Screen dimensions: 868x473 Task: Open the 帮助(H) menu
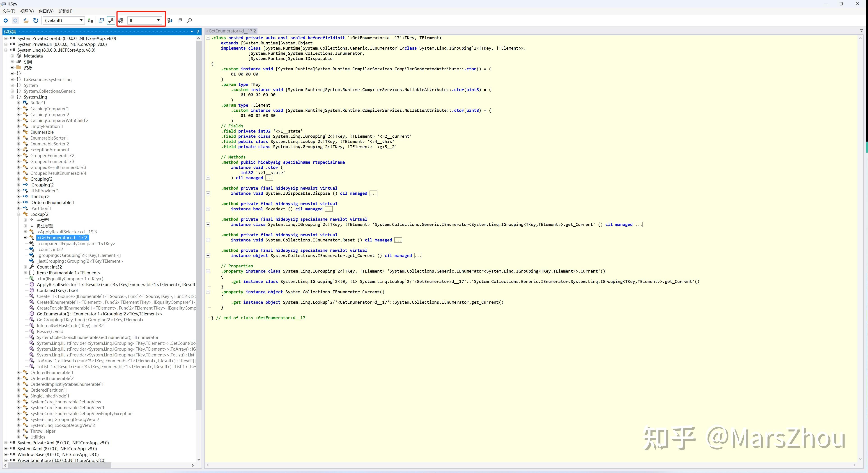point(65,11)
